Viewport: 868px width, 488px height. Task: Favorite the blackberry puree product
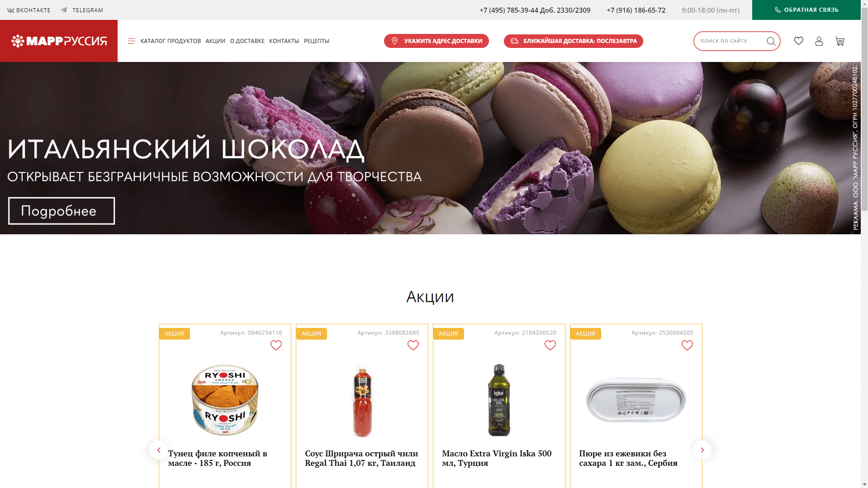pos(687,345)
